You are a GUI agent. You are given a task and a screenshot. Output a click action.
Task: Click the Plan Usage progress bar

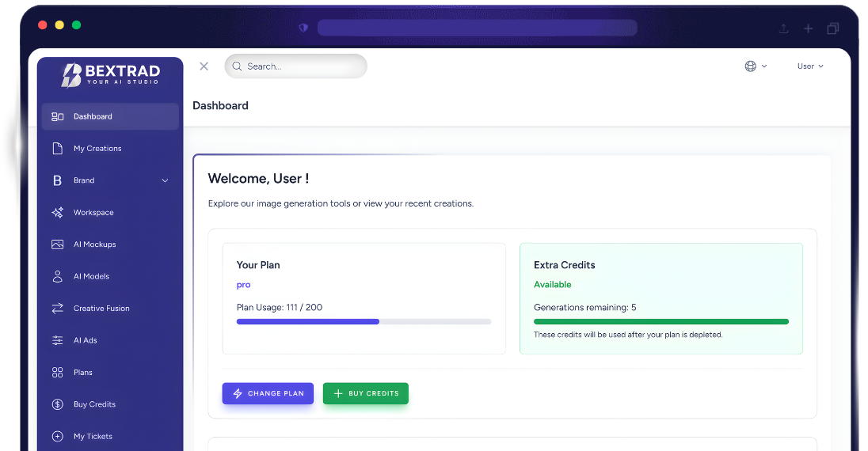[364, 322]
